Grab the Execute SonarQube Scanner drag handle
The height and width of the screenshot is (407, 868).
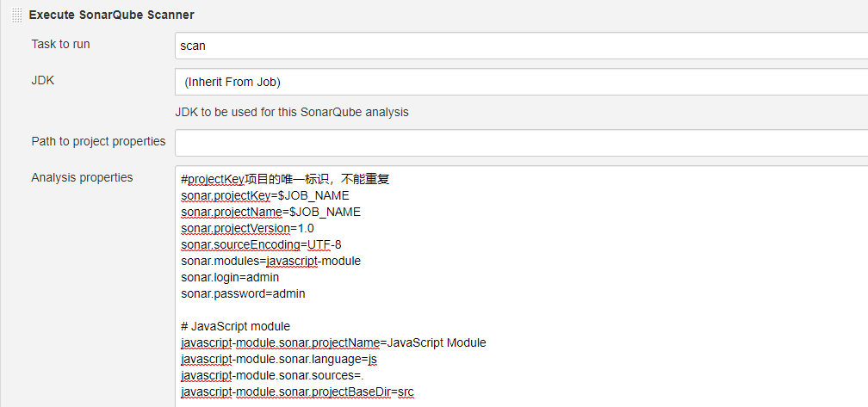(x=17, y=15)
